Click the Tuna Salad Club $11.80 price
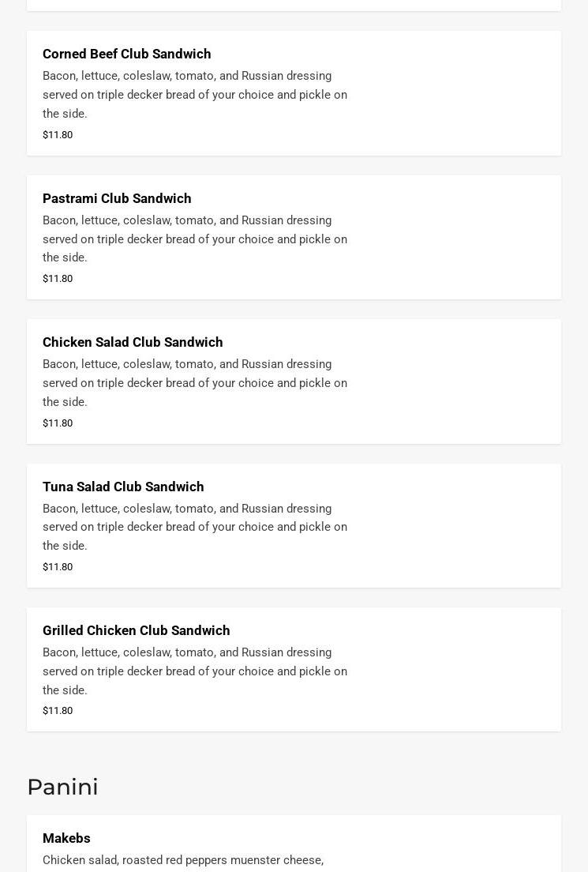 (58, 567)
